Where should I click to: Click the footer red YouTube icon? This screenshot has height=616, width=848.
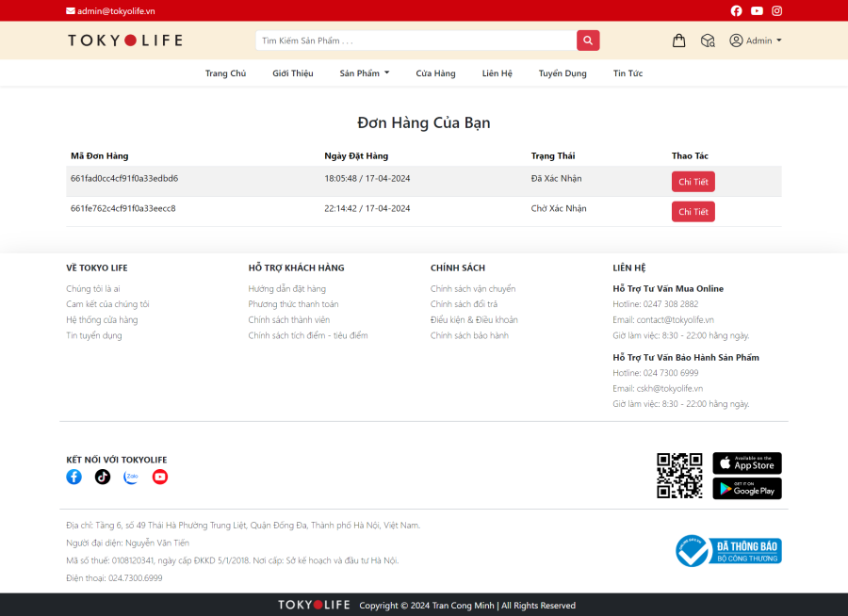(159, 477)
